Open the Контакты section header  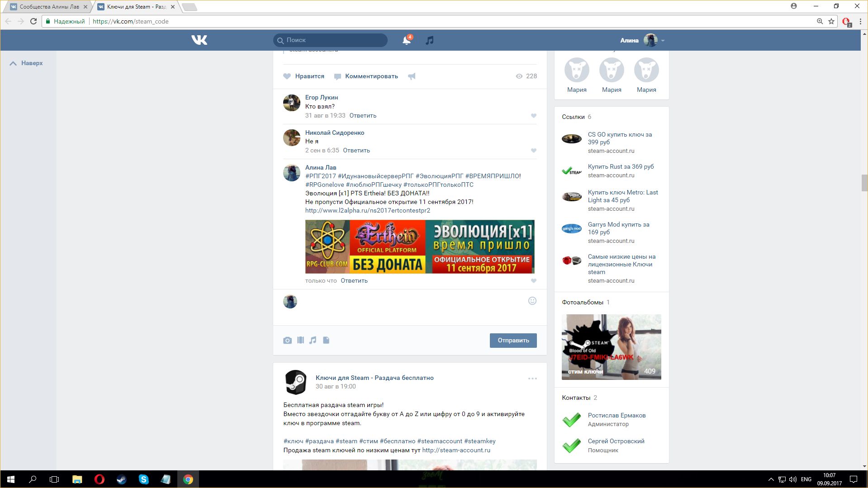click(579, 398)
